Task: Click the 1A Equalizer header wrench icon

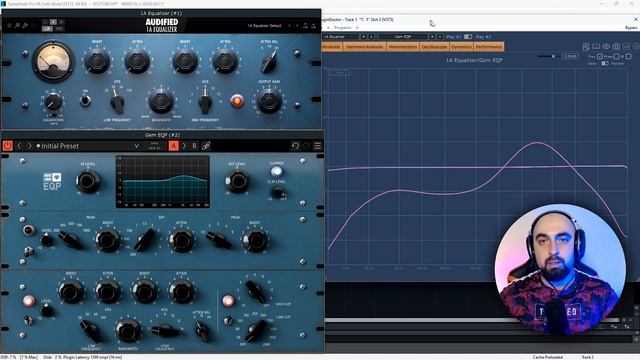Action: tap(25, 25)
